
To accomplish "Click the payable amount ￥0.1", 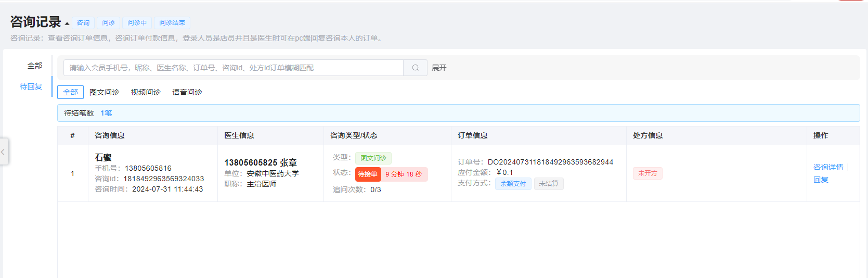I will tap(505, 172).
